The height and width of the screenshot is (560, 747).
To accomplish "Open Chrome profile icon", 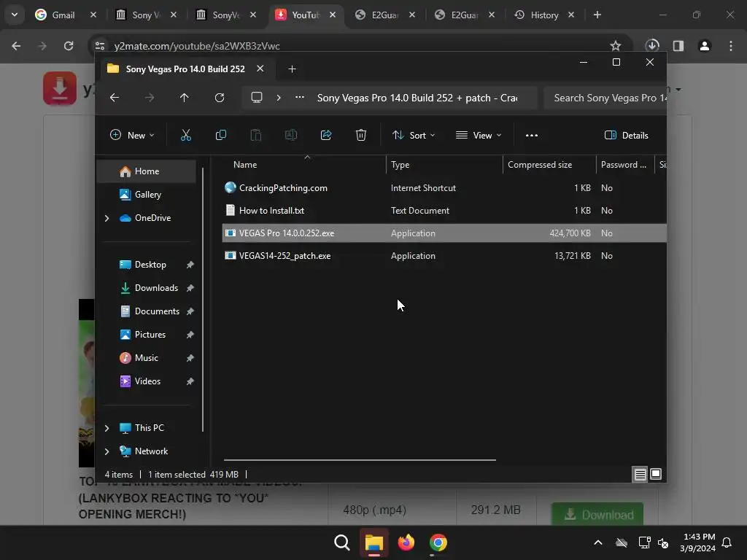I will pos(705,46).
